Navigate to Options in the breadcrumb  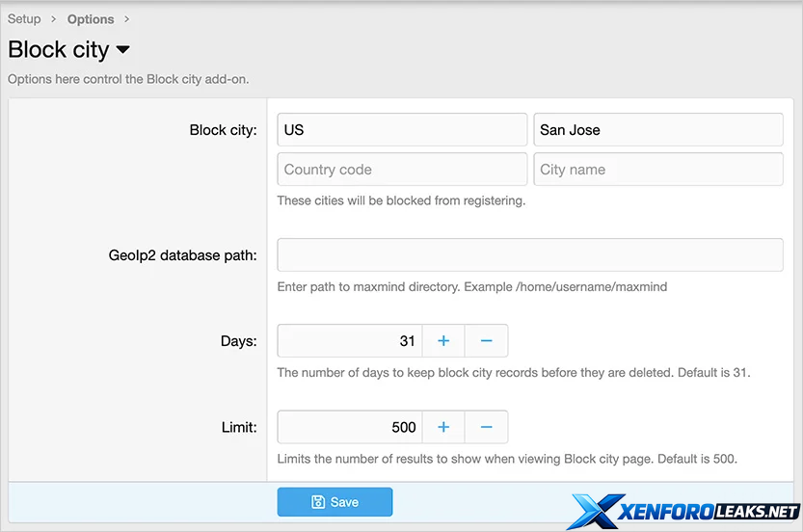tap(91, 19)
